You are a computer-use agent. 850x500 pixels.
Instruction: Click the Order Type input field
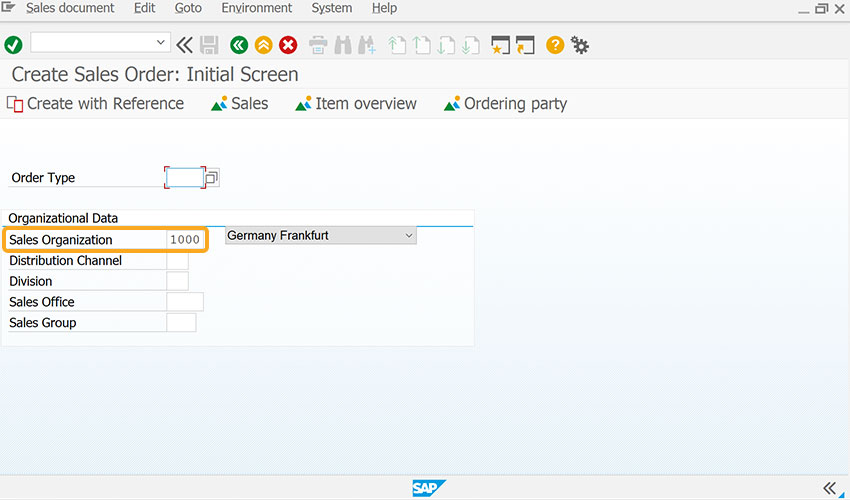point(185,177)
